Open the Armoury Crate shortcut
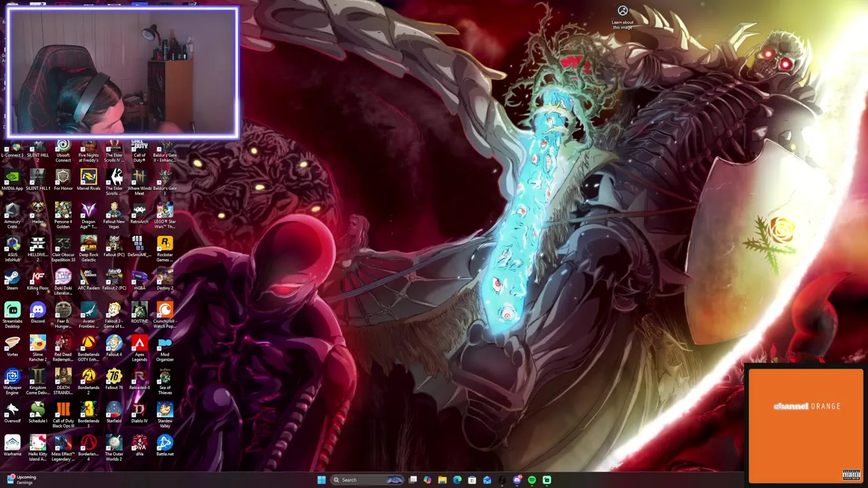Image resolution: width=868 pixels, height=488 pixels. click(12, 216)
